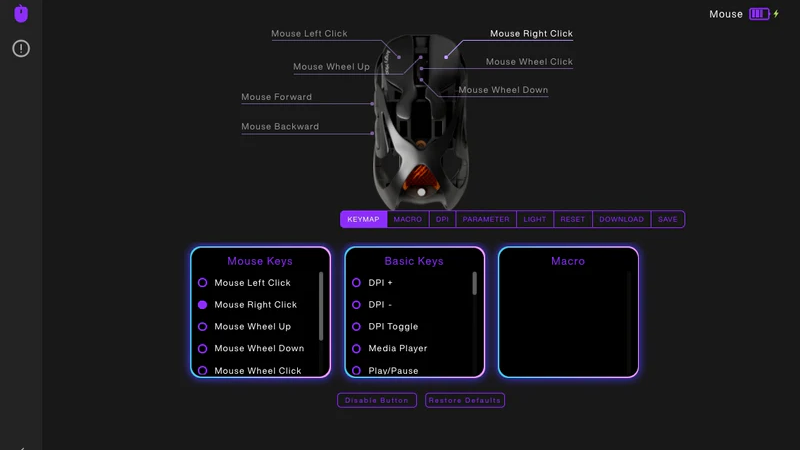Click Restore Defaults

click(465, 400)
